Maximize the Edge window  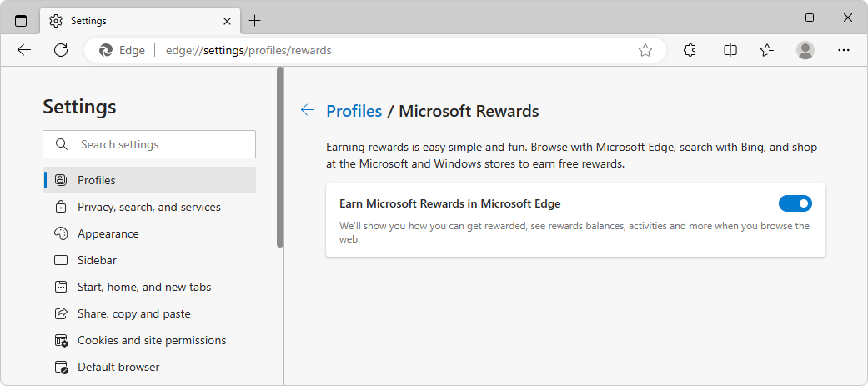point(810,18)
